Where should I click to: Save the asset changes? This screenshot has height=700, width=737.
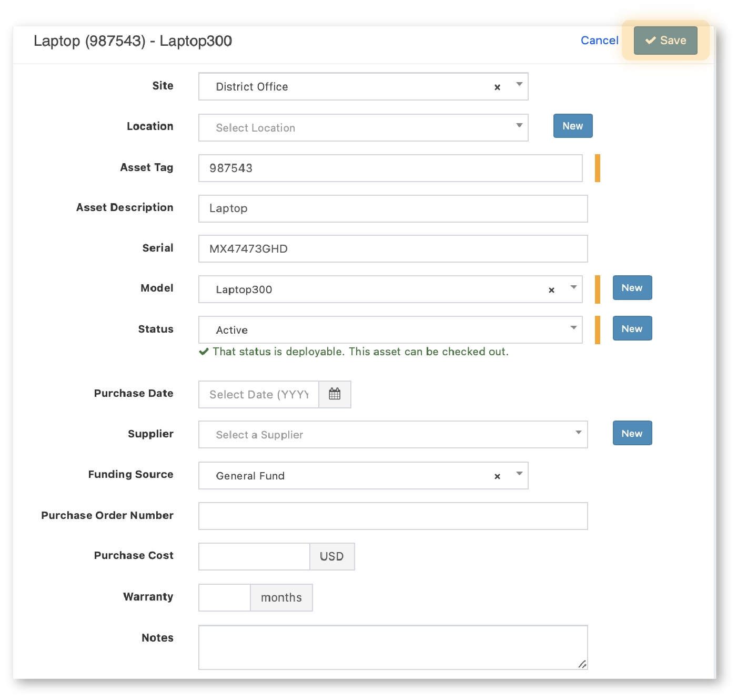click(x=665, y=41)
